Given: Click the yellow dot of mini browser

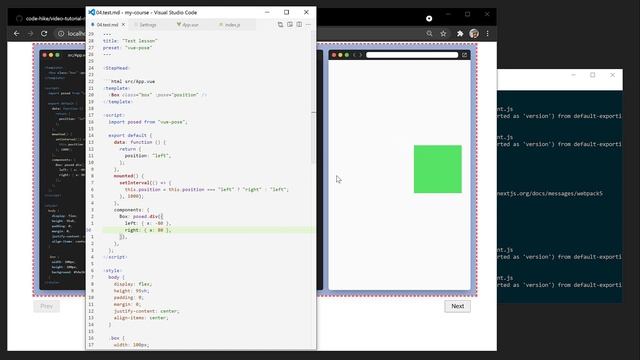Looking at the screenshot, I should (340, 55).
